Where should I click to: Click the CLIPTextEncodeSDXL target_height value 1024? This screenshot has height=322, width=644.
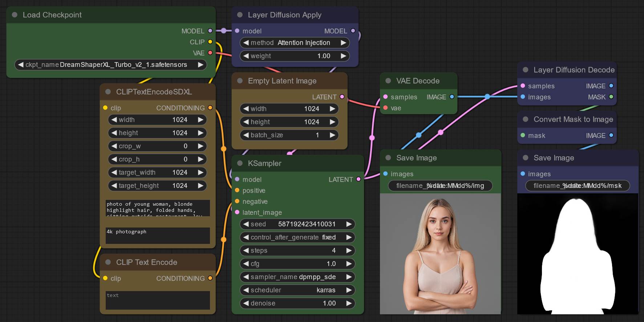180,186
